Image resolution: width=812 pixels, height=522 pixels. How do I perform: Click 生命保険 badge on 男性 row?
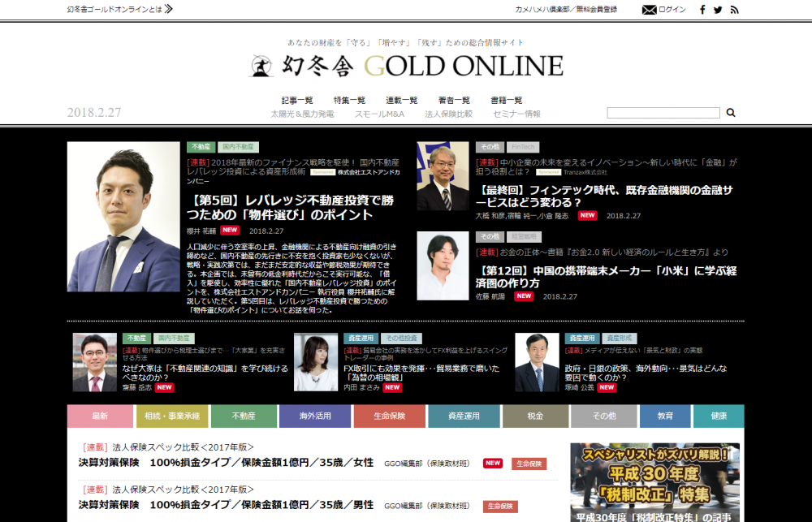point(500,507)
